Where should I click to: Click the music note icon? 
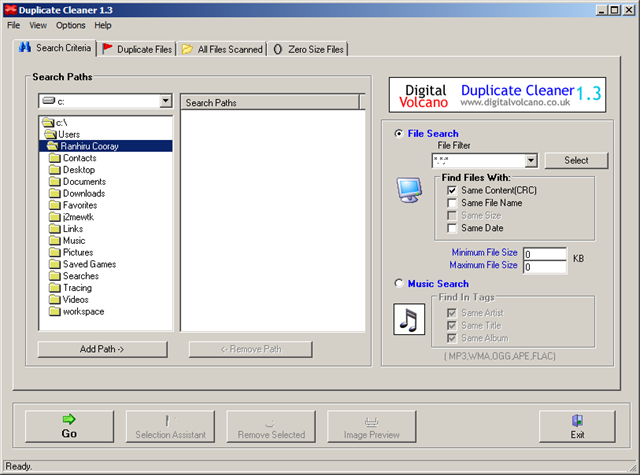[x=409, y=319]
